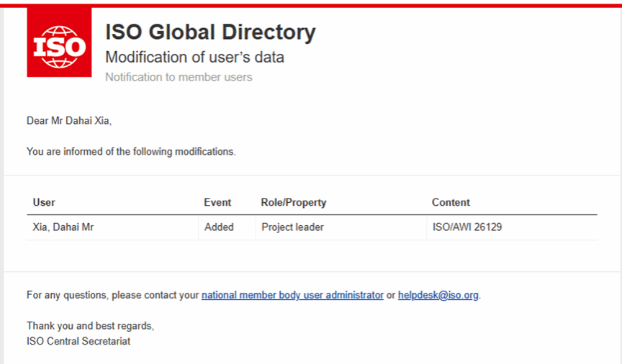
Task: Select the Role/Property column header
Action: pyautogui.click(x=293, y=203)
